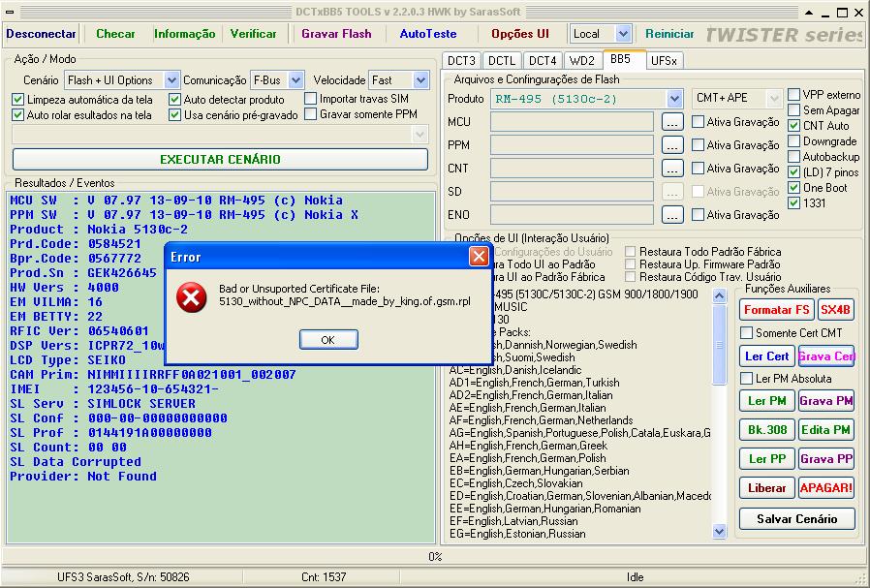Open Opções UI in the toolbar

520,34
